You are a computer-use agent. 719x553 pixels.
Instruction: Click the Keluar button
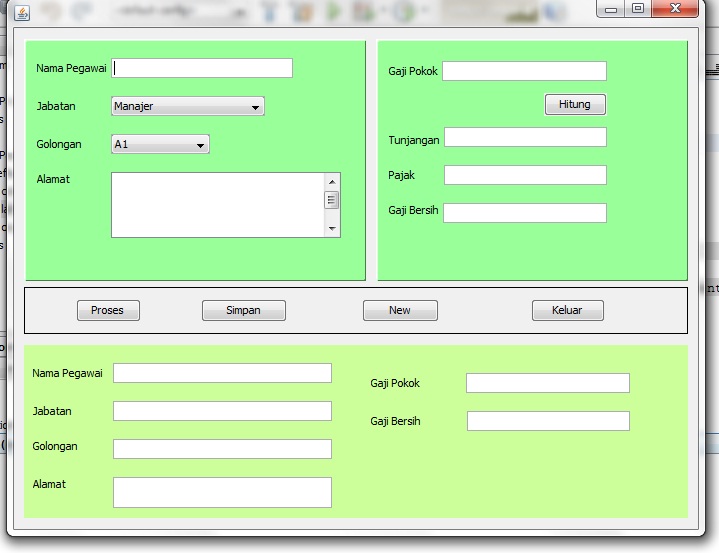click(568, 310)
